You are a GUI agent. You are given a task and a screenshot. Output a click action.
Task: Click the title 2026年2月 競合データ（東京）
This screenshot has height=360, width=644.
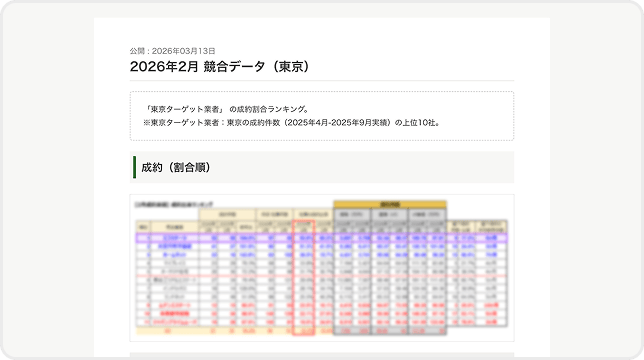click(x=219, y=66)
